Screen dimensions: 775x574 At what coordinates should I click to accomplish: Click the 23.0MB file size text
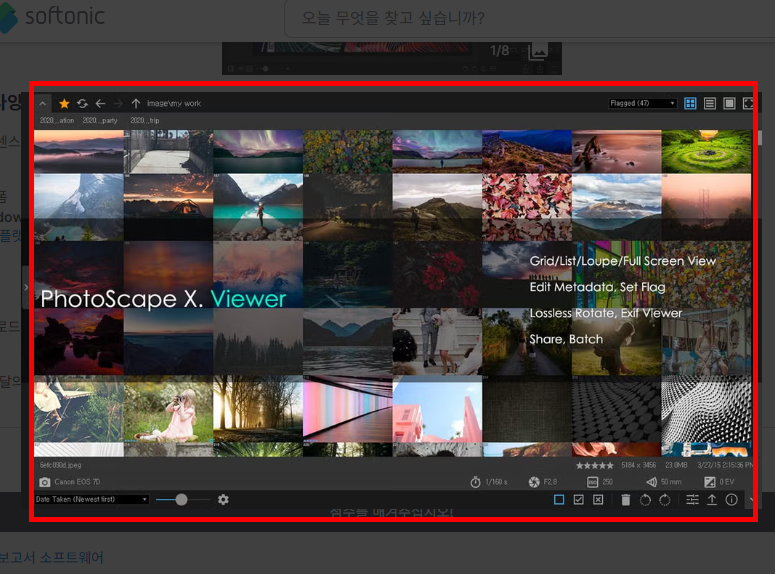[x=676, y=465]
